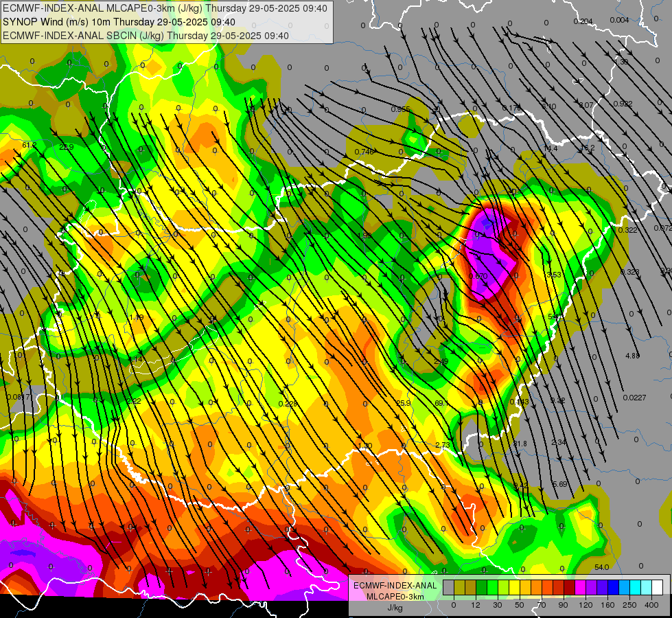Click the legend tick label 12
The image size is (672, 618).
pos(475,605)
